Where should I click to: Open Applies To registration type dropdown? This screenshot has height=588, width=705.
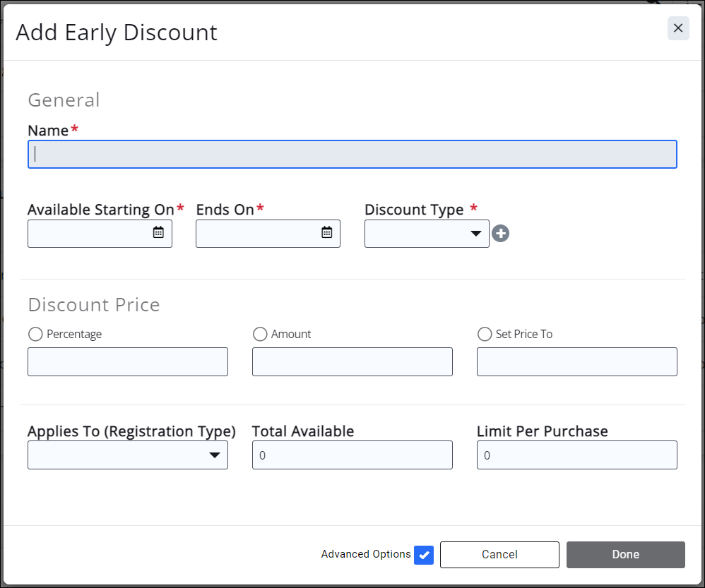pos(128,455)
